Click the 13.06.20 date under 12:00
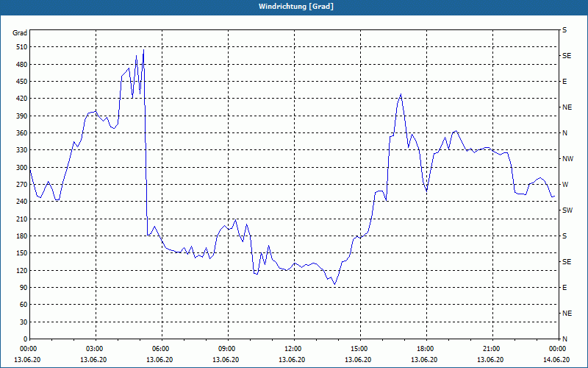Viewport: 588px width, 368px height. tap(292, 360)
